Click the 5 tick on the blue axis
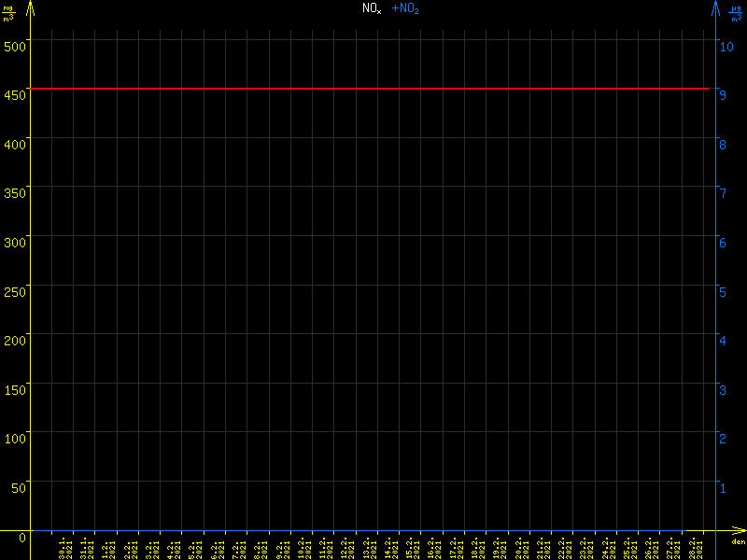Screen dimensions: 747x560 click(722, 290)
